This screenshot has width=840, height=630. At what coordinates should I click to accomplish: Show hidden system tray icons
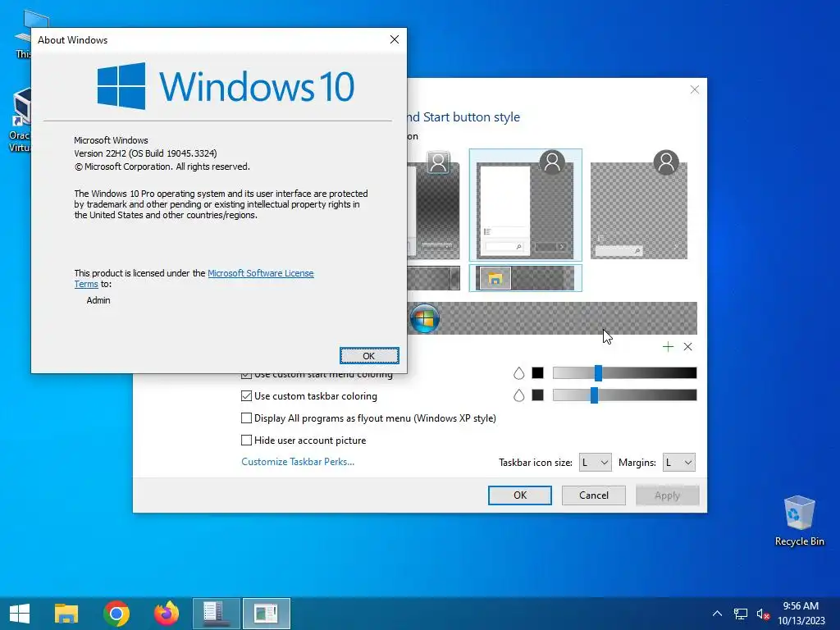[717, 614]
